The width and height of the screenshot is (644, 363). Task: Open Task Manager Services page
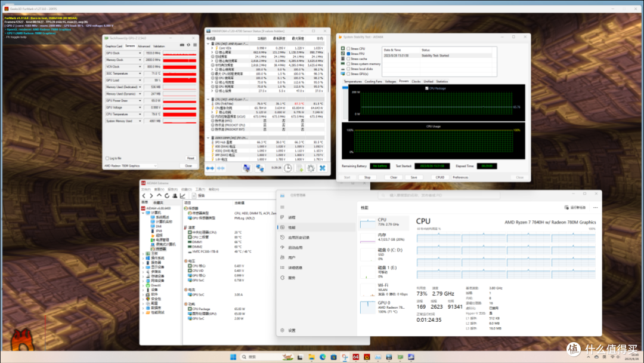316,278
